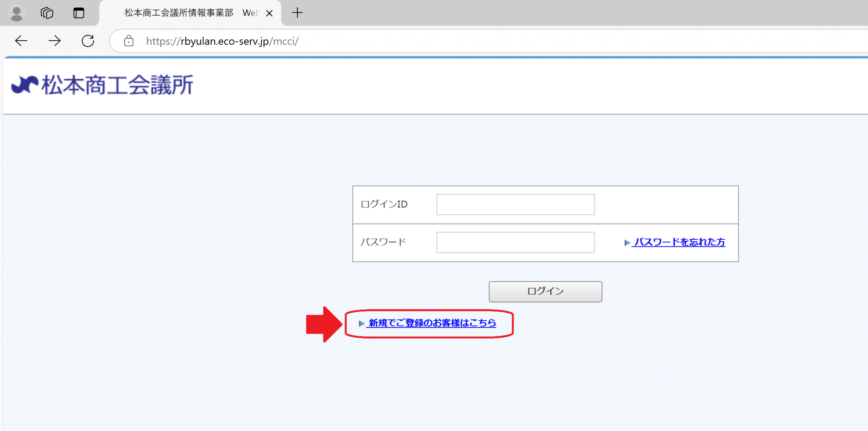Click 新規でご登録のお客様はこちら registration link
This screenshot has width=868, height=431.
pos(431,323)
